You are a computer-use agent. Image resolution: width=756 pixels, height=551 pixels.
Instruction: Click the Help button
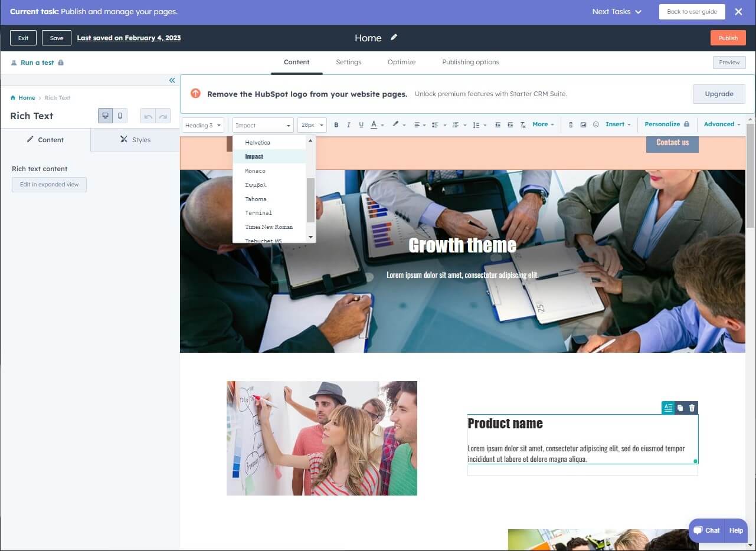coord(736,530)
